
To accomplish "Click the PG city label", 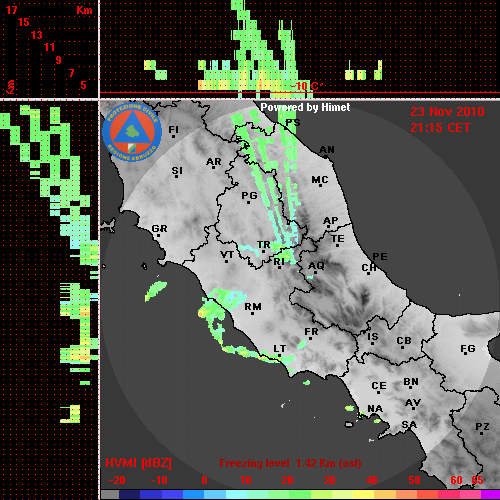I will point(249,195).
